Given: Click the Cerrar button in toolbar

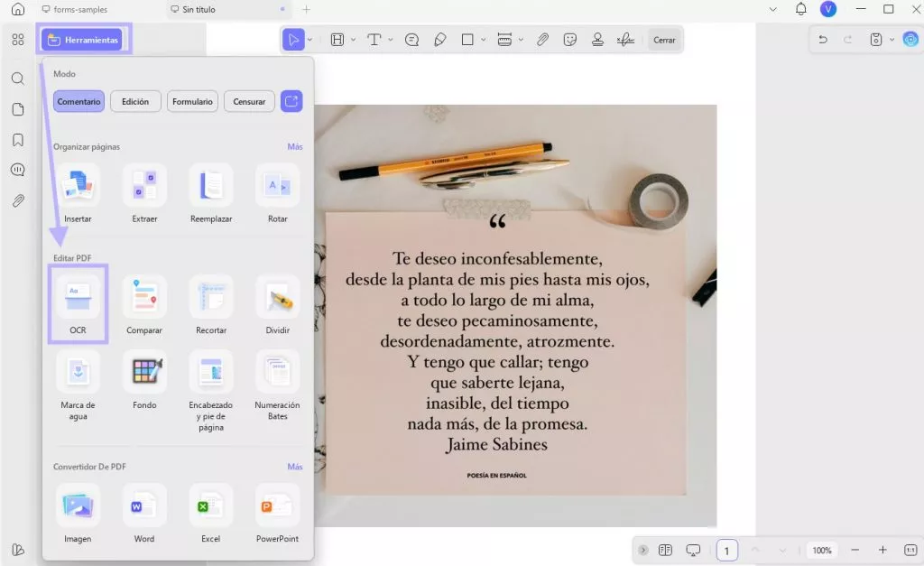Looking at the screenshot, I should point(664,40).
